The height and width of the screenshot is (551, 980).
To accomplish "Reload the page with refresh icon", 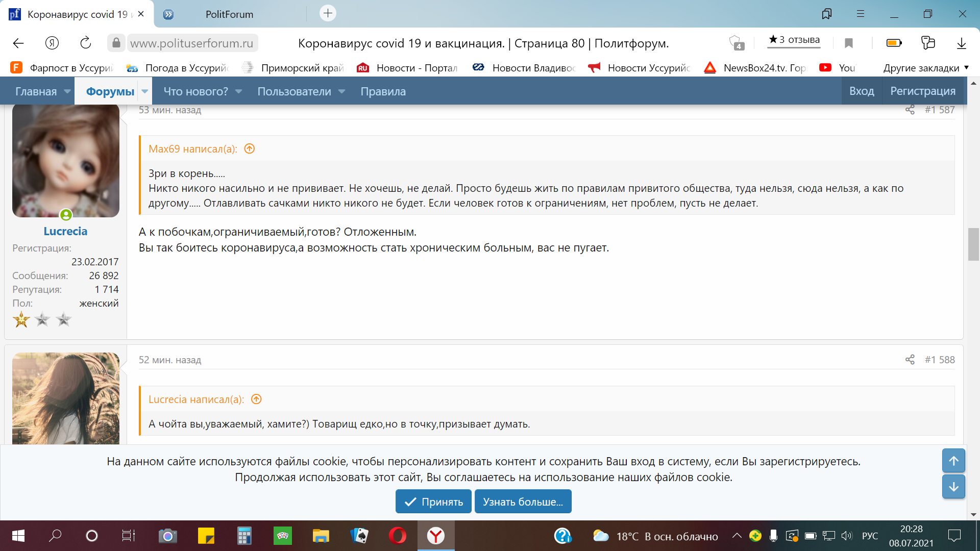I will (x=86, y=43).
